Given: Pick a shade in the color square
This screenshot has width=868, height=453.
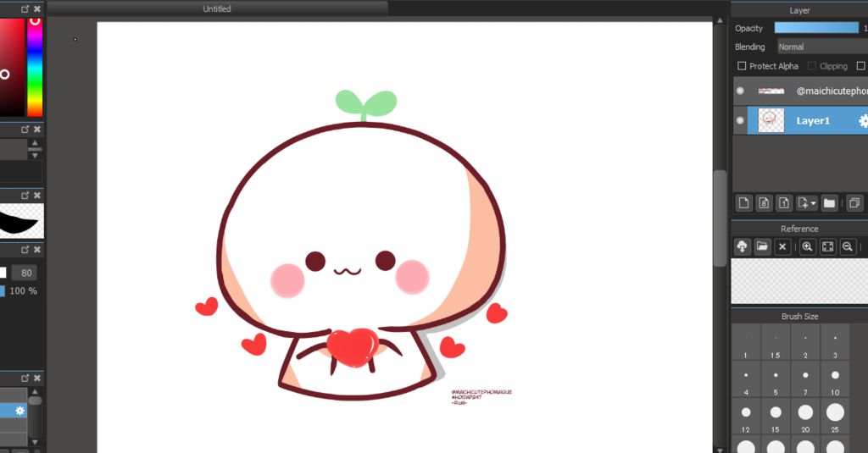Looking at the screenshot, I should (12, 68).
